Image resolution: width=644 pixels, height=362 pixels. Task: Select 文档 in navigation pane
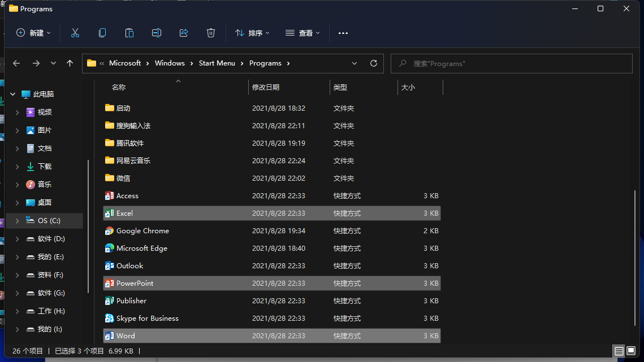[44, 148]
